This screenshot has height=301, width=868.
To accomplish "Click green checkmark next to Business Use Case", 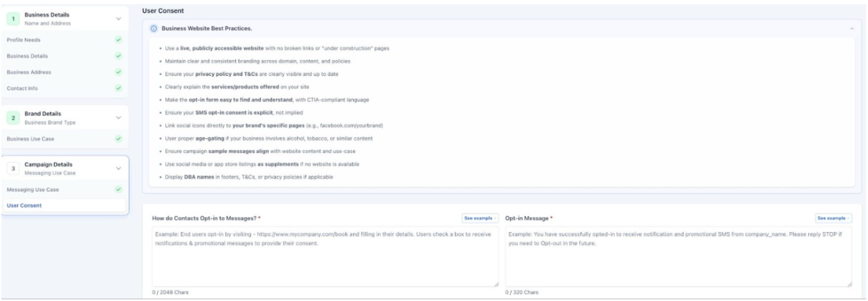I will point(119,138).
